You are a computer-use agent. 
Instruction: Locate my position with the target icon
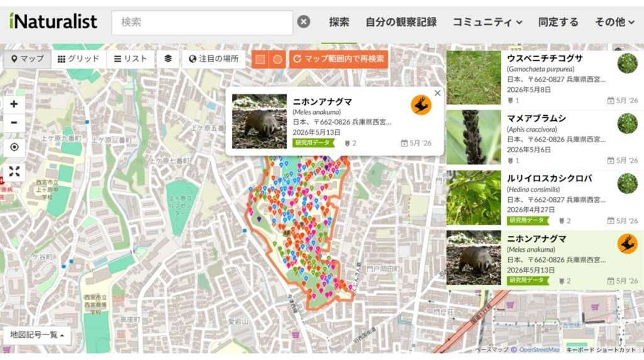(x=14, y=147)
